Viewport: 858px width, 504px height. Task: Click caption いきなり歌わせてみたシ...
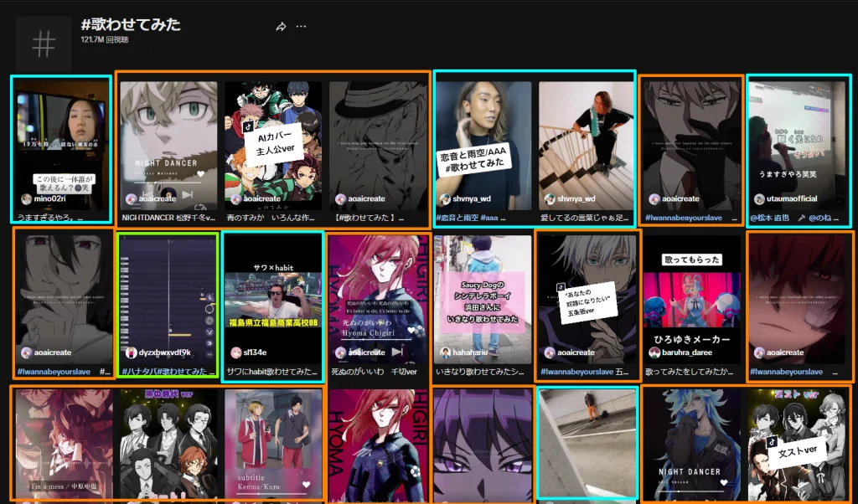pyautogui.click(x=480, y=371)
